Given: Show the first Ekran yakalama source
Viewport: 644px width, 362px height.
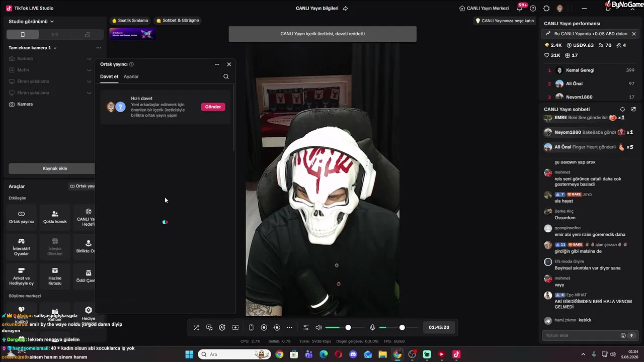Looking at the screenshot, I should pyautogui.click(x=89, y=81).
